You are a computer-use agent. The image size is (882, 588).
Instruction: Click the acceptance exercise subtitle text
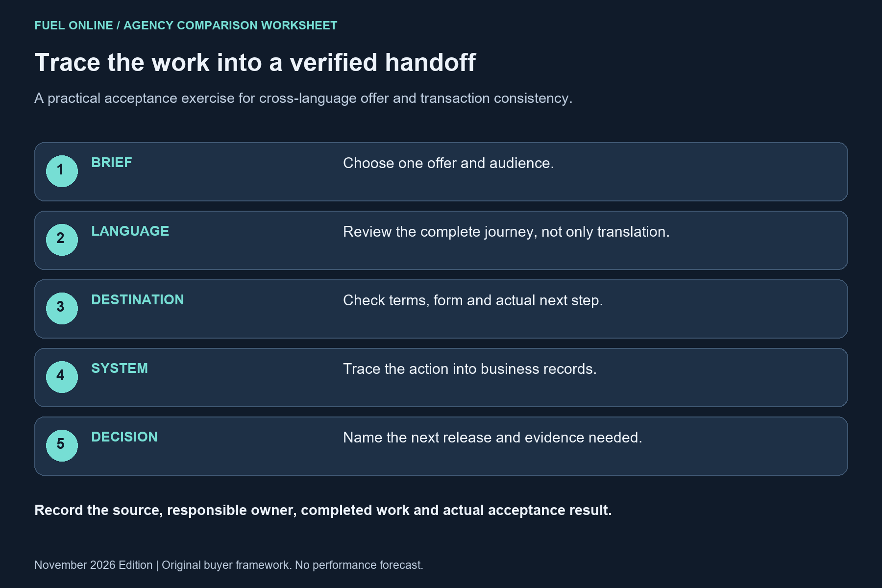click(x=303, y=98)
